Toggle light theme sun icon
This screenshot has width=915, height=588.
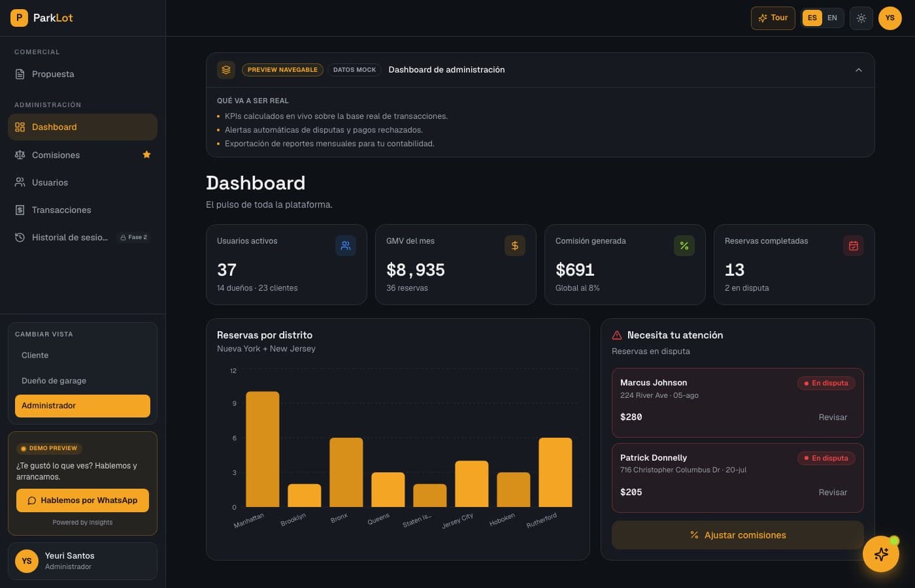[x=861, y=18]
